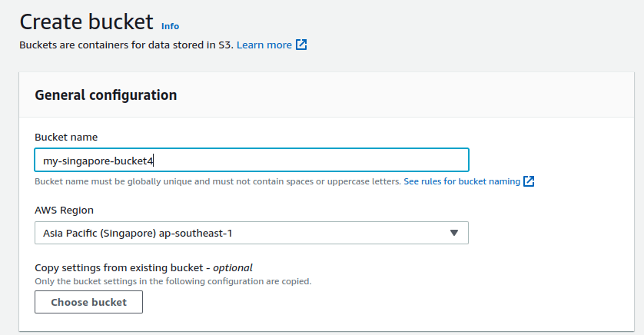The image size is (644, 335).
Task: Click the external link icon beside Learn more
Action: tap(302, 45)
